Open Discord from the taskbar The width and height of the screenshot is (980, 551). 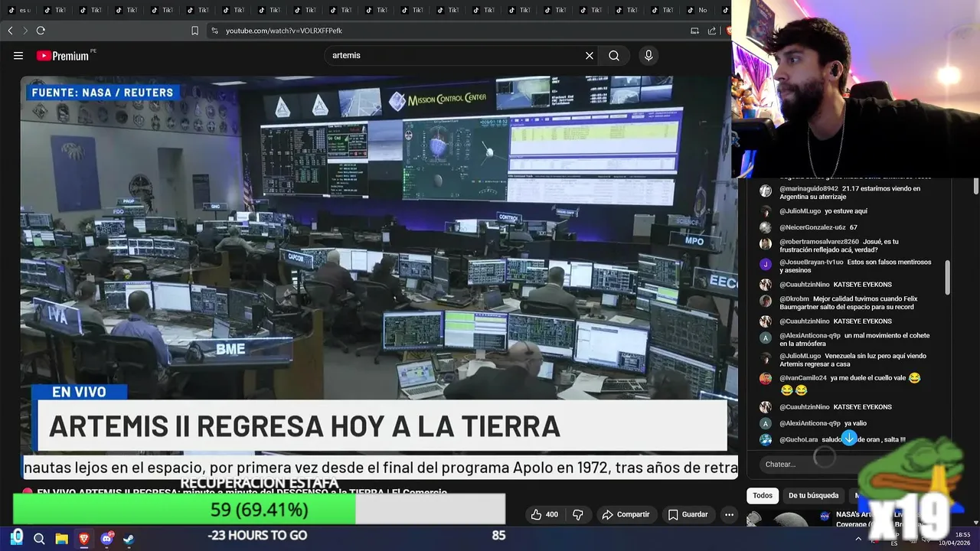106,538
